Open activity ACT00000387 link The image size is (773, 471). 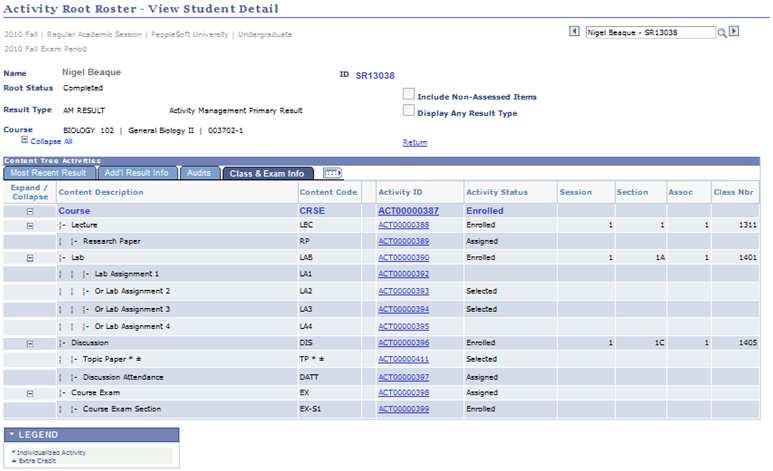coord(408,211)
